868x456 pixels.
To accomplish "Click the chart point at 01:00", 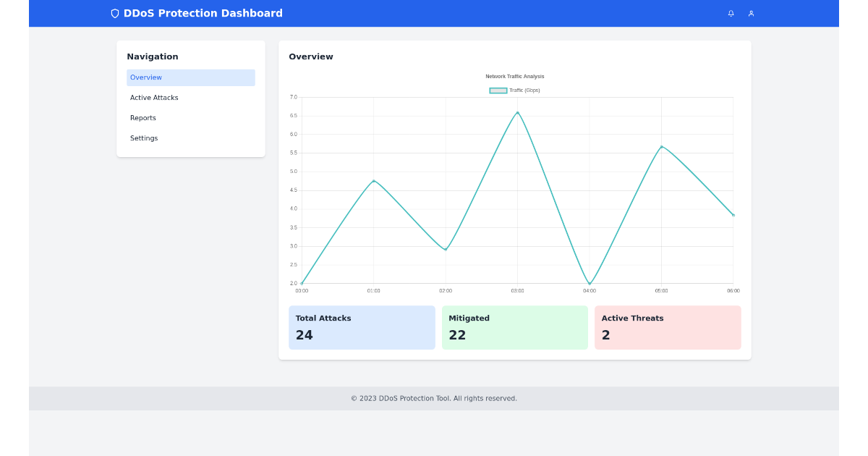I will click(373, 181).
